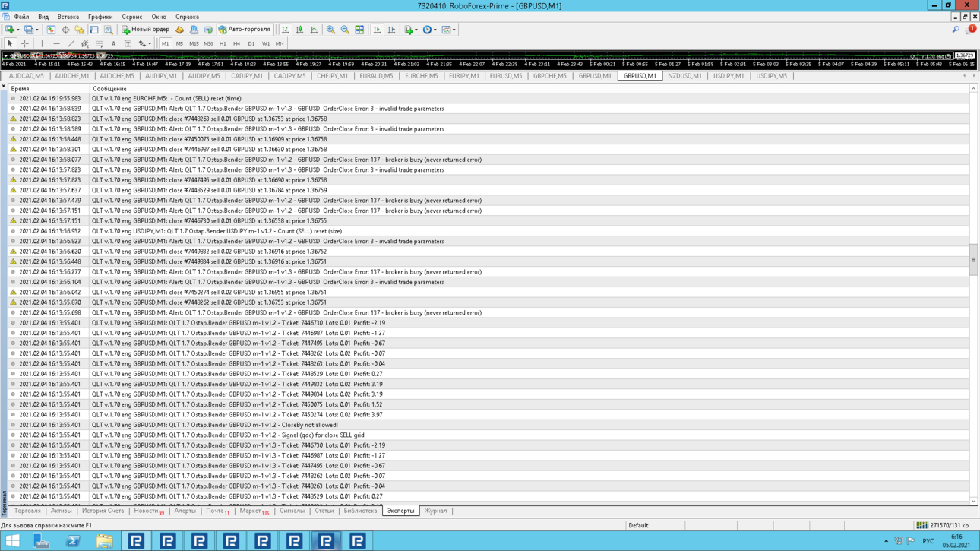Open PowerShell from the taskbar
This screenshot has height=551, width=980.
click(73, 541)
